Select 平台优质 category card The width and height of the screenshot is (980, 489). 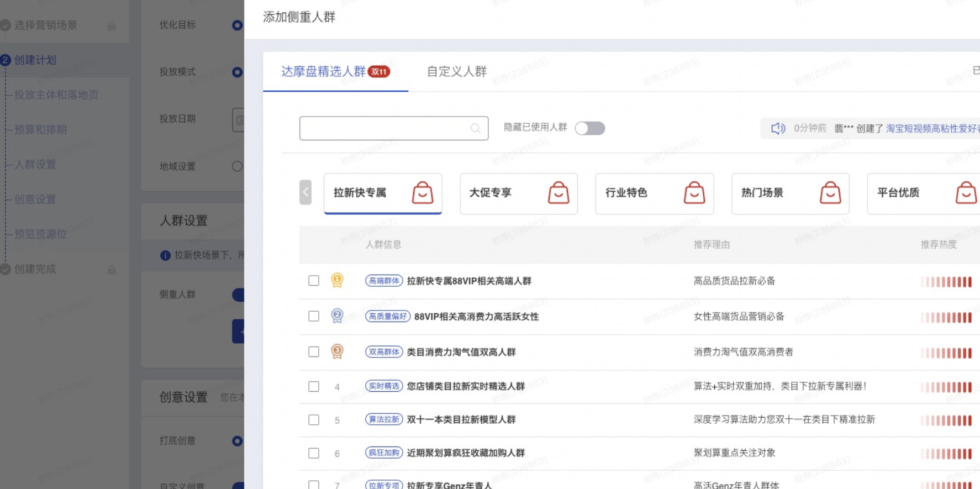pyautogui.click(x=924, y=193)
